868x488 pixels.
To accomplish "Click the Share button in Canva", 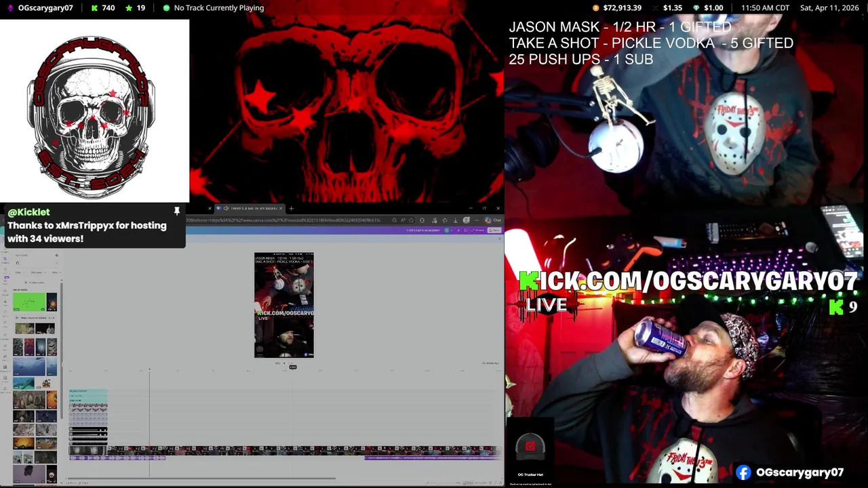I will 496,230.
